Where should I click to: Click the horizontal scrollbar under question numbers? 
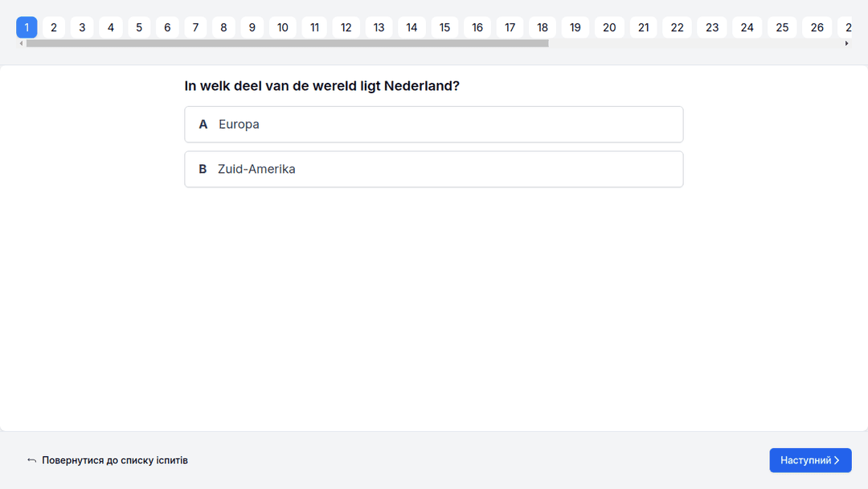coord(287,43)
